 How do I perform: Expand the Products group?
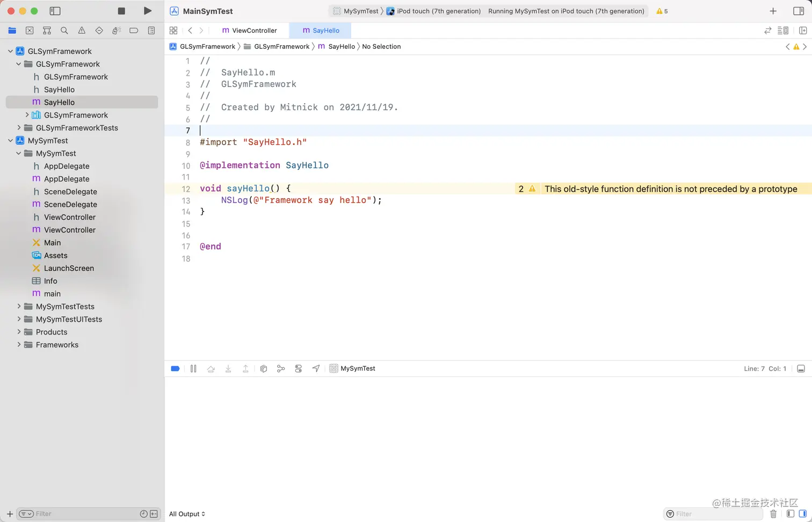click(19, 332)
